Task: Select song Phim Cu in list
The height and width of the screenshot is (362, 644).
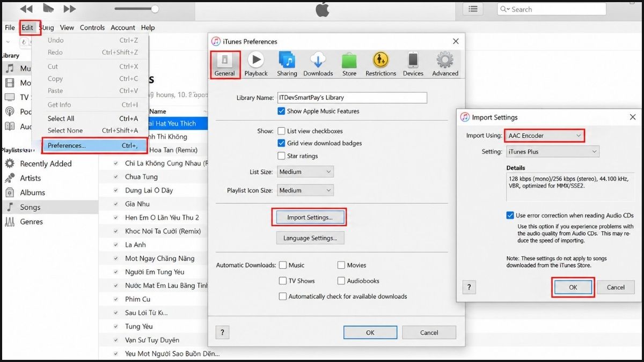Action: click(x=138, y=299)
